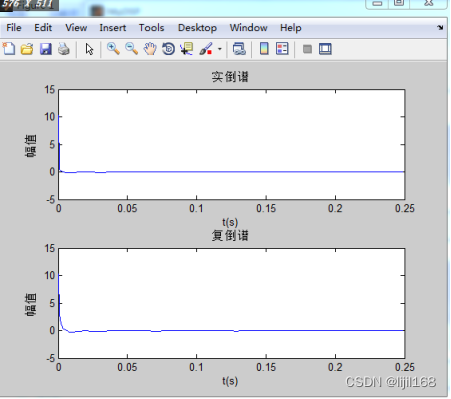Activate the Zoom Out tool

pyautogui.click(x=132, y=49)
